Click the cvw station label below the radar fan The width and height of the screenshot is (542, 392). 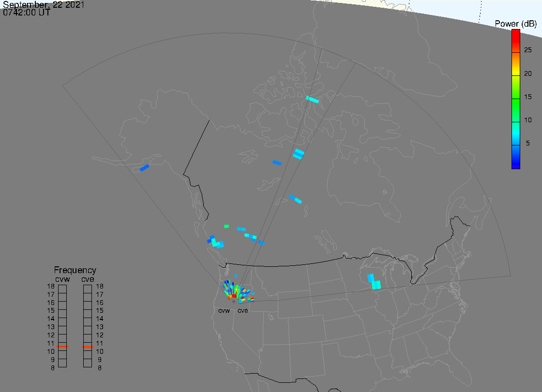click(x=224, y=310)
